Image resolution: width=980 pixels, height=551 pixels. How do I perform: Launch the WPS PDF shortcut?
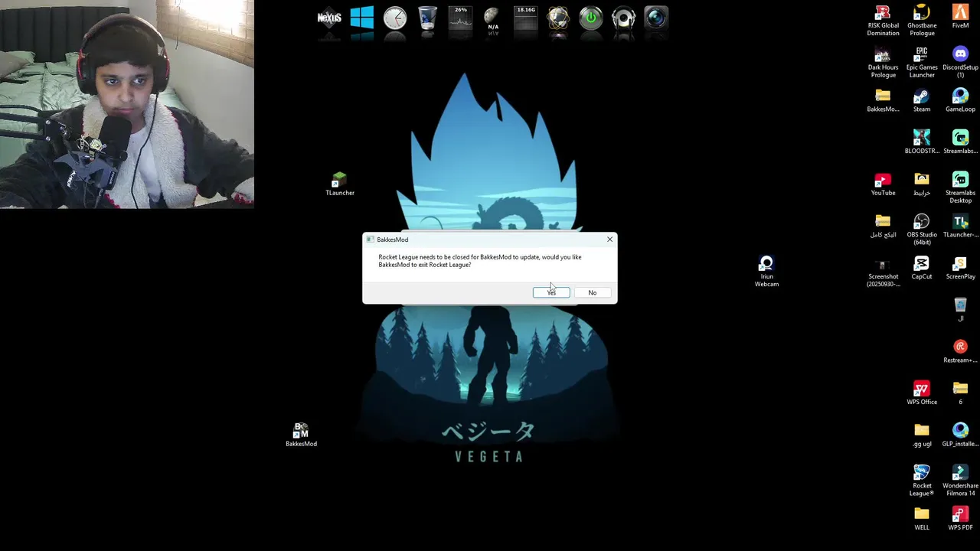click(960, 519)
